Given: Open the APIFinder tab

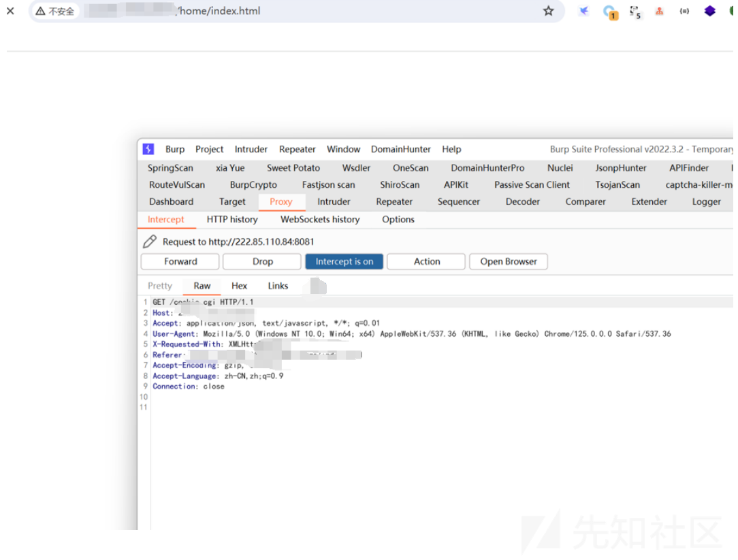Looking at the screenshot, I should pyautogui.click(x=689, y=168).
